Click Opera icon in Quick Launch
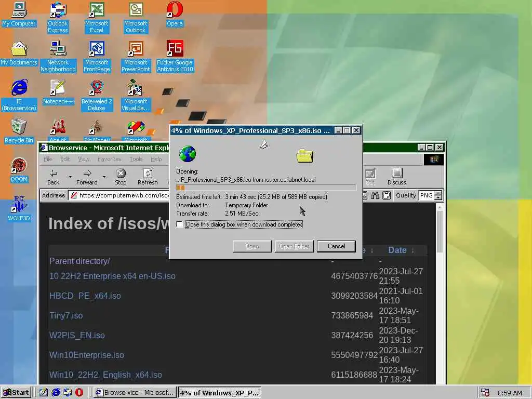 [x=79, y=393]
